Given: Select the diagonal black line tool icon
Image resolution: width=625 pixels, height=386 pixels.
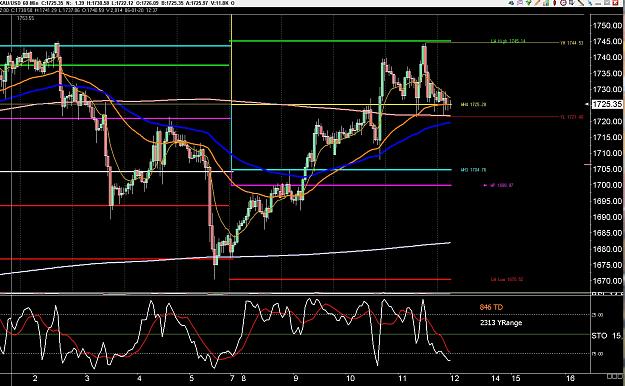Looking at the screenshot, I should [x=581, y=3].
